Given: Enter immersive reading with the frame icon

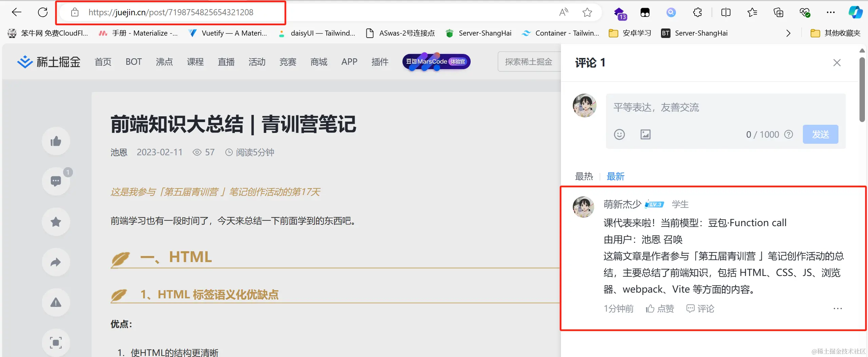Looking at the screenshot, I should pyautogui.click(x=56, y=342).
